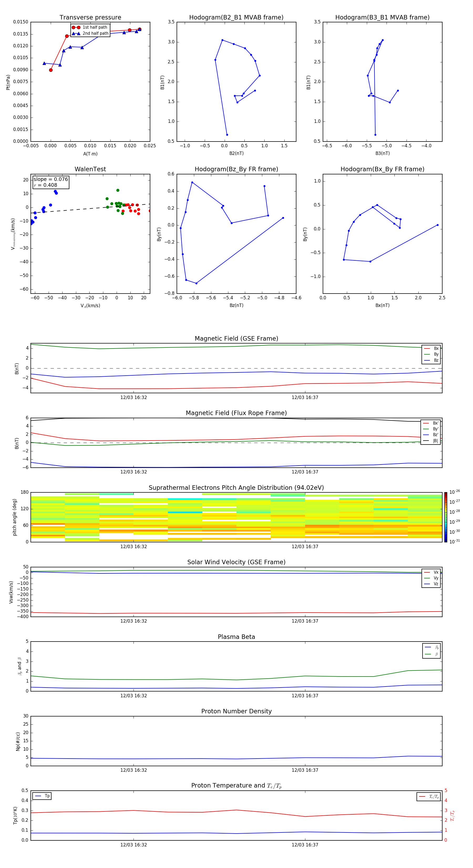
Task: Click the 'slope = 0.076' annotation
Action: click(x=51, y=179)
